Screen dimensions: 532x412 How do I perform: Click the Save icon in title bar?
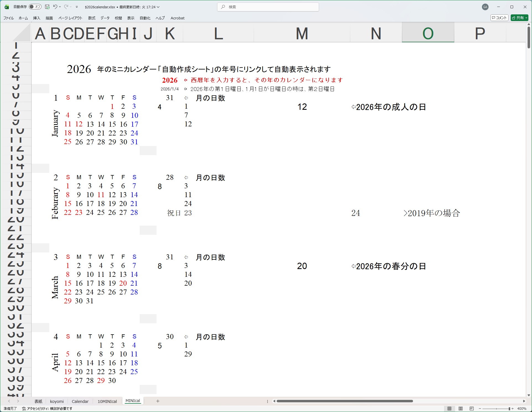click(x=47, y=7)
